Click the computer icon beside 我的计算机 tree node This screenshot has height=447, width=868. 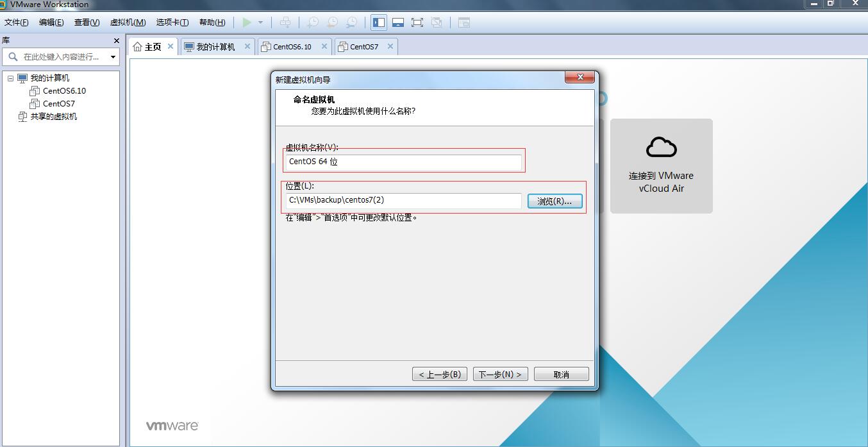pos(22,78)
